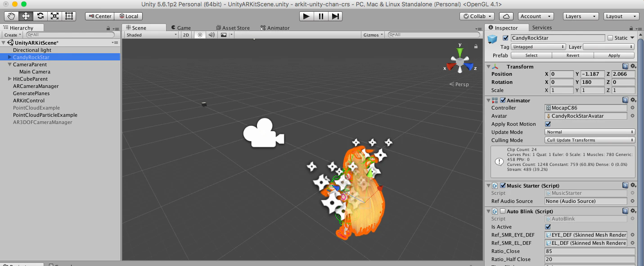
Task: Uncheck Apply Root Motion
Action: click(548, 124)
